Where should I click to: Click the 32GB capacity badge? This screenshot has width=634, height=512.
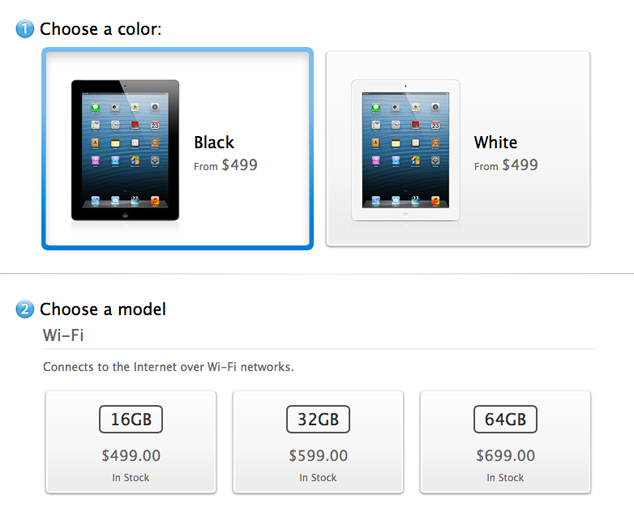coord(318,419)
